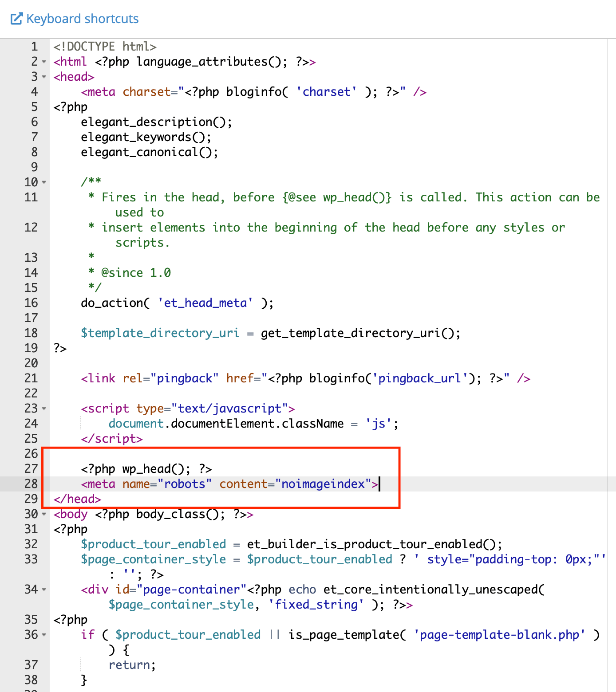
Task: Click the DOCTYPE html declaration on line 1
Action: 105,47
